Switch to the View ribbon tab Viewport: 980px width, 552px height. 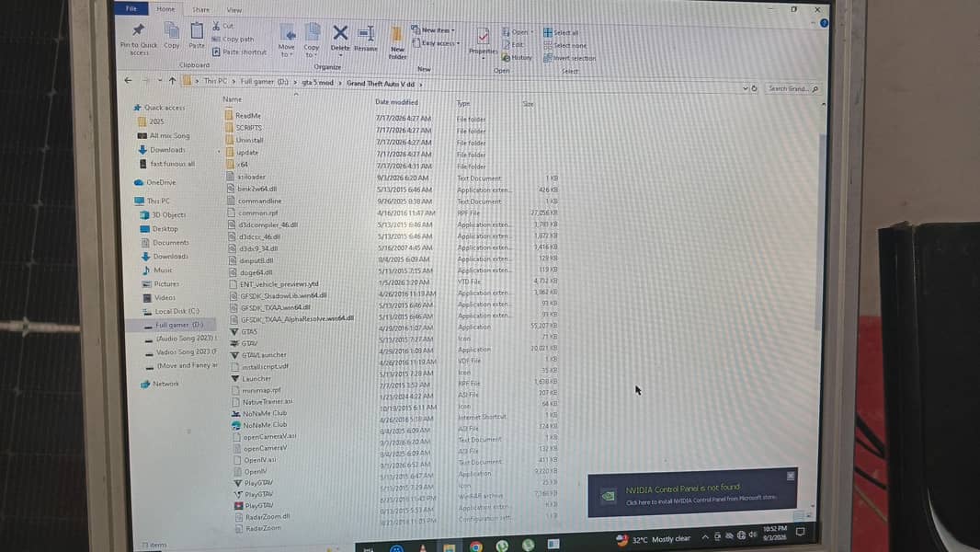tap(234, 10)
